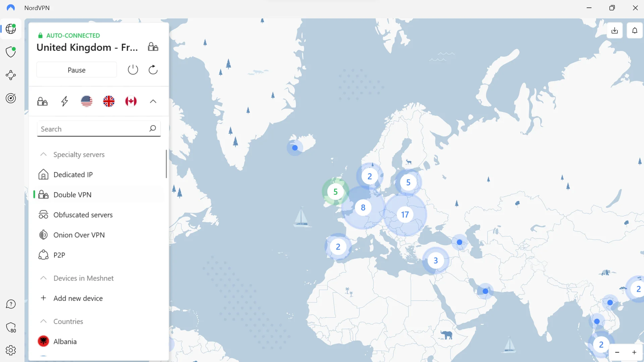
Task: Click the map cluster marker 8
Action: click(363, 207)
